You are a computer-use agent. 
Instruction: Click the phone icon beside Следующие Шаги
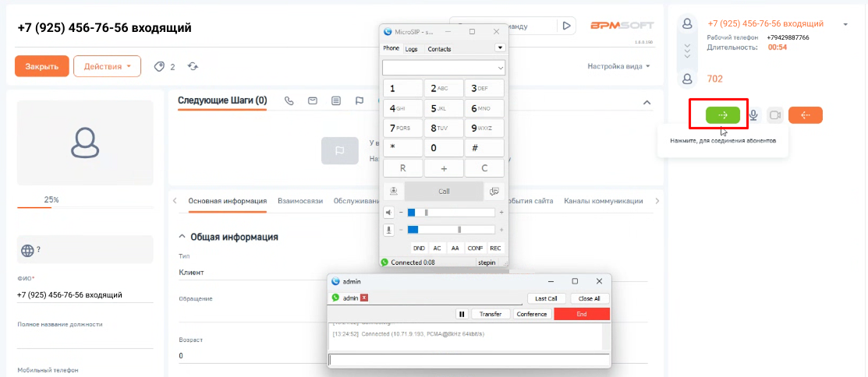coord(289,100)
